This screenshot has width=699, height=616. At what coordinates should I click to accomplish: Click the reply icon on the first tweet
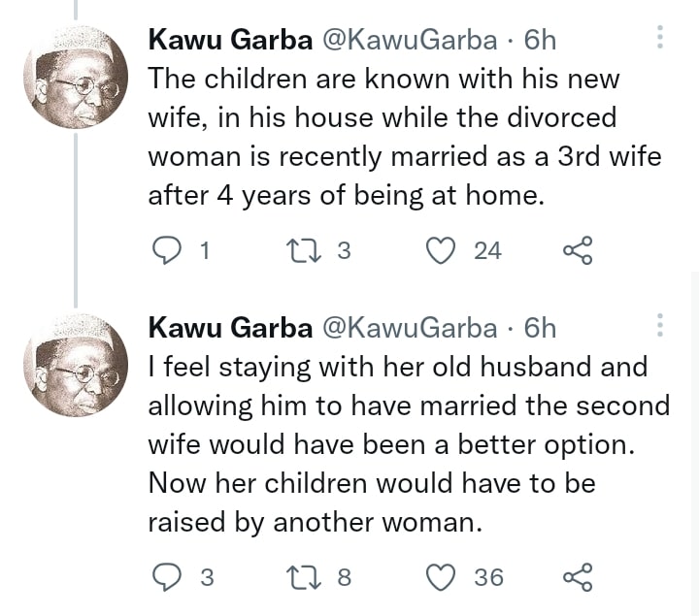point(169,250)
